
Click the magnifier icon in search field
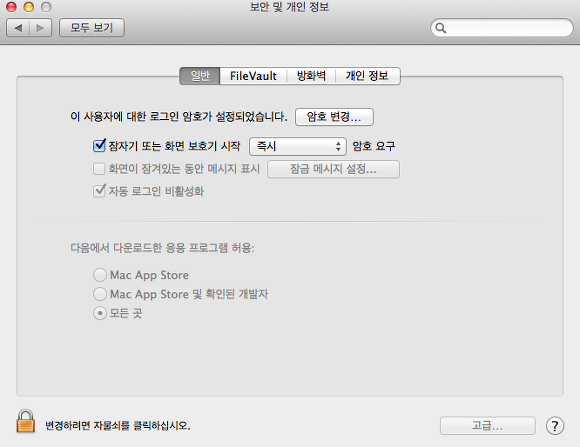click(x=441, y=28)
